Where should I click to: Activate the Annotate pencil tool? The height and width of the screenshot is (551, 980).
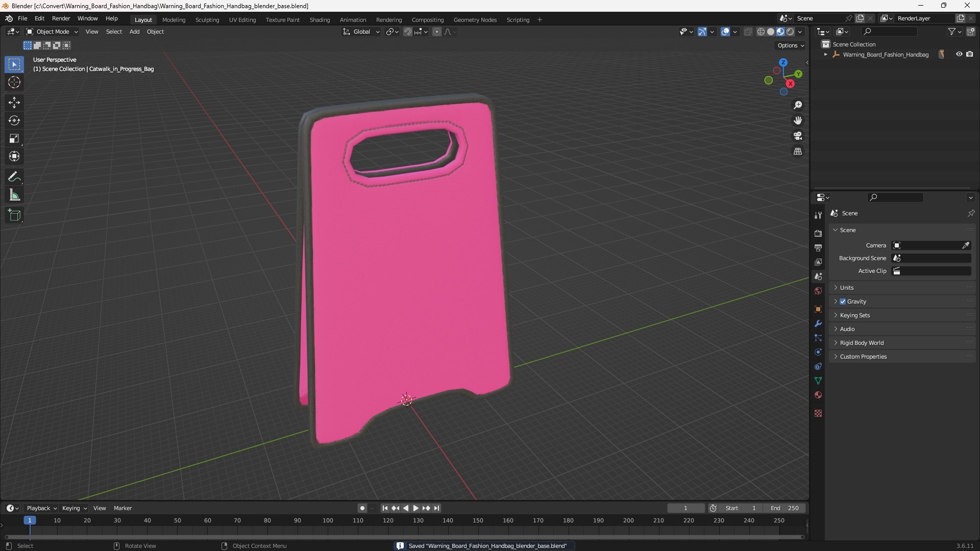[14, 177]
